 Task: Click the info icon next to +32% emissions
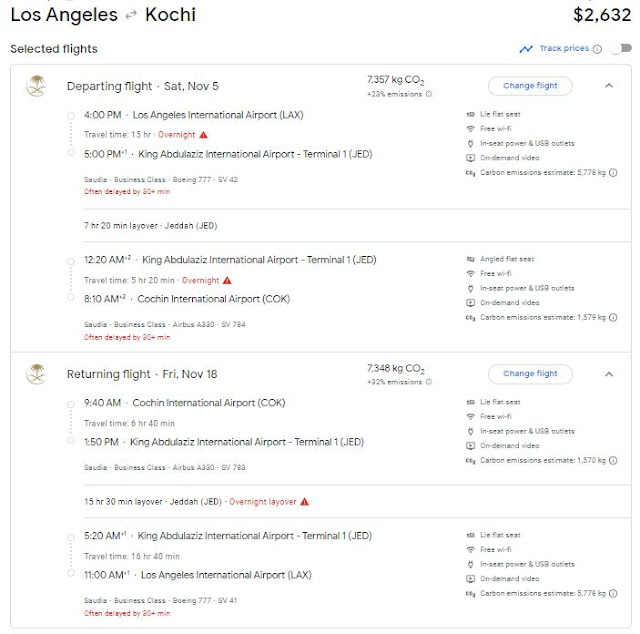point(429,382)
